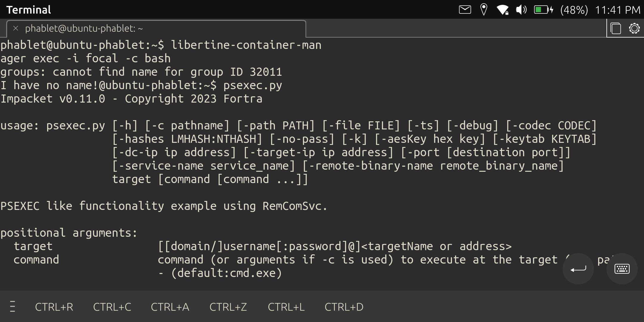Screen dimensions: 644x322
Task: Click the 11:41 PM clock indicator
Action: pyautogui.click(x=618, y=10)
